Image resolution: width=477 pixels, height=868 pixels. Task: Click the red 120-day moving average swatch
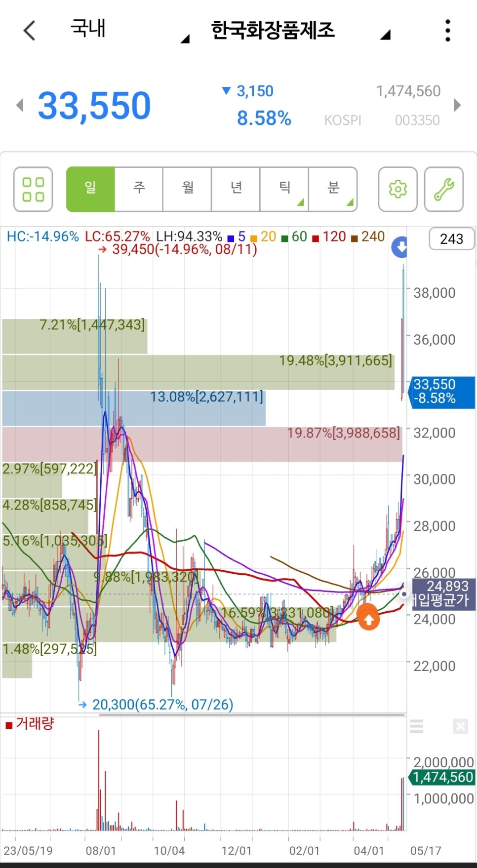pyautogui.click(x=316, y=238)
